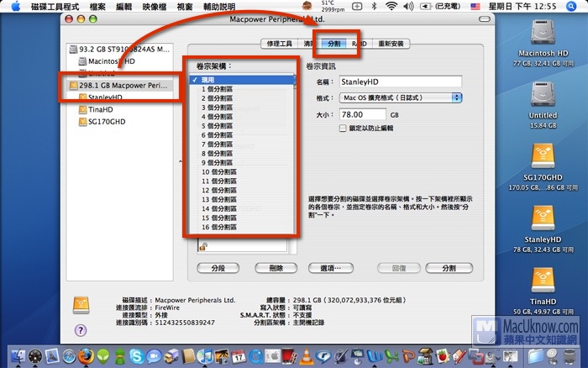Click the 選項⋯ button
588x368 pixels.
(x=331, y=268)
